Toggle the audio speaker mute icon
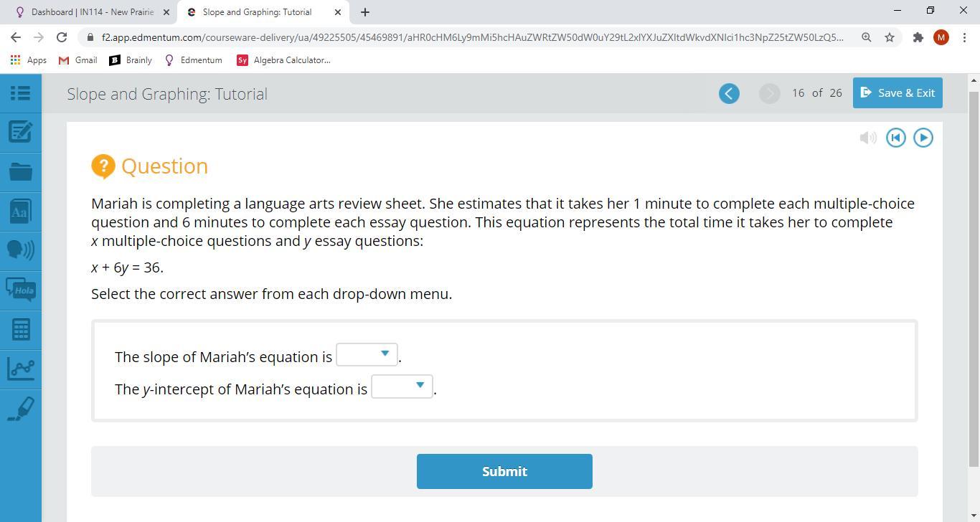 click(x=868, y=138)
